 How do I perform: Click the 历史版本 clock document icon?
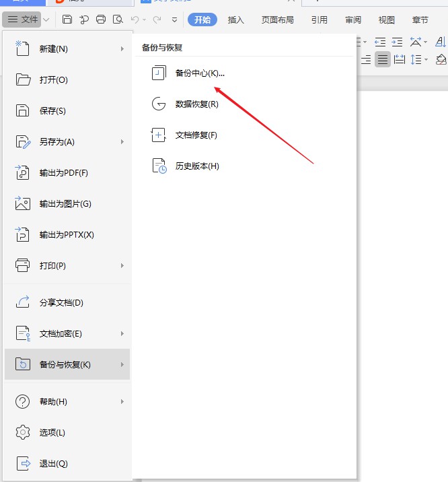[x=159, y=166]
